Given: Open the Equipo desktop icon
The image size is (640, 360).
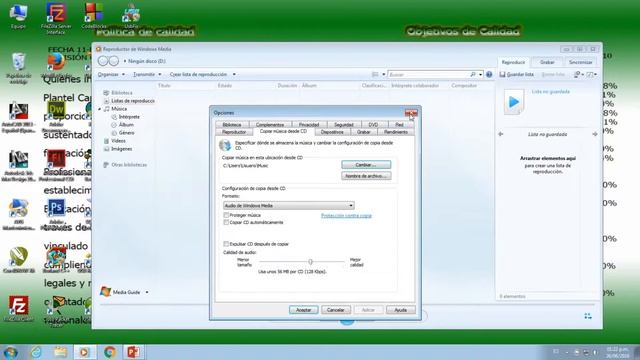Looking at the screenshot, I should tap(18, 16).
